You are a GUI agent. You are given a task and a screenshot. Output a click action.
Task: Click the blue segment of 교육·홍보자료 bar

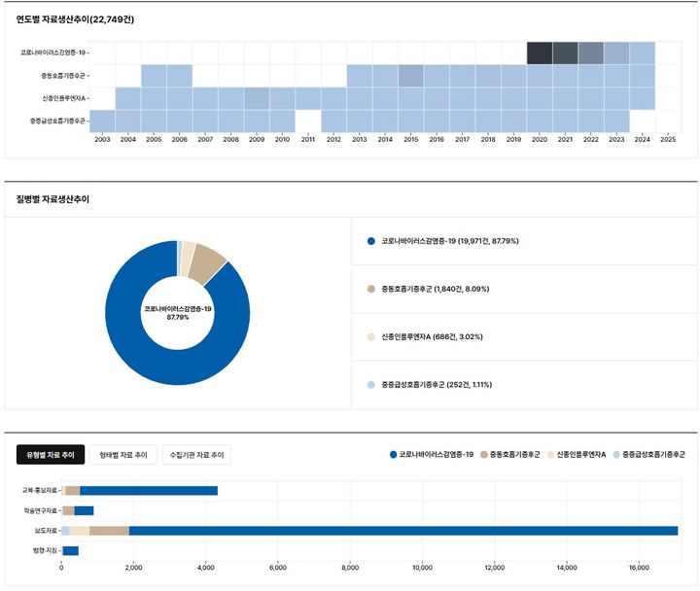click(148, 491)
